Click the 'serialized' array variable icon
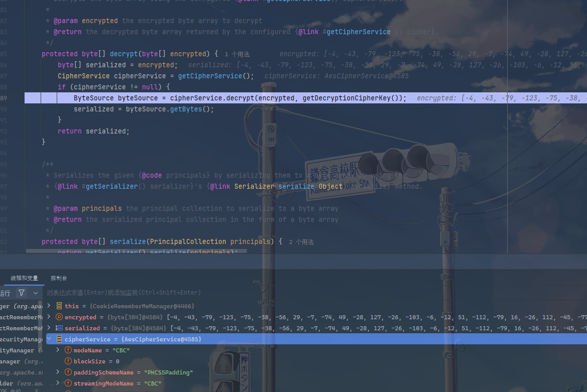 59,328
